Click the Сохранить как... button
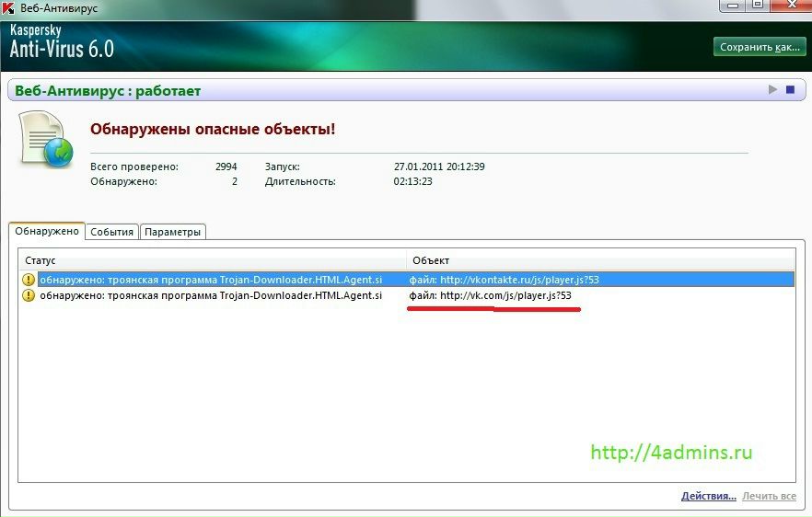The image size is (812, 517). coord(760,47)
